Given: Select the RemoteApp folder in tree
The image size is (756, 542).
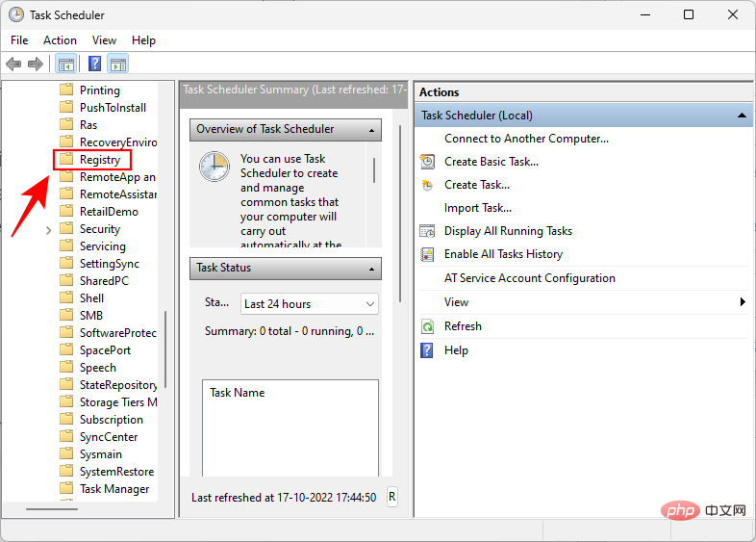Looking at the screenshot, I should click(117, 176).
